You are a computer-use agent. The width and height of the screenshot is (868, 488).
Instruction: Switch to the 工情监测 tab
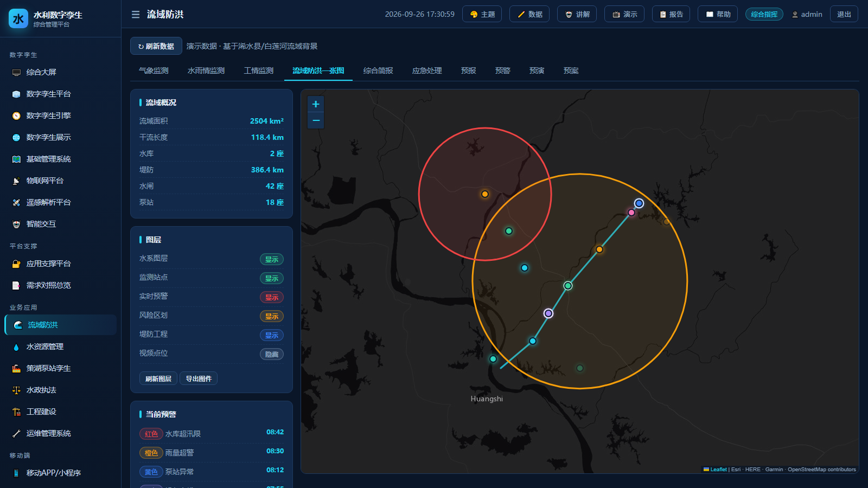point(259,71)
